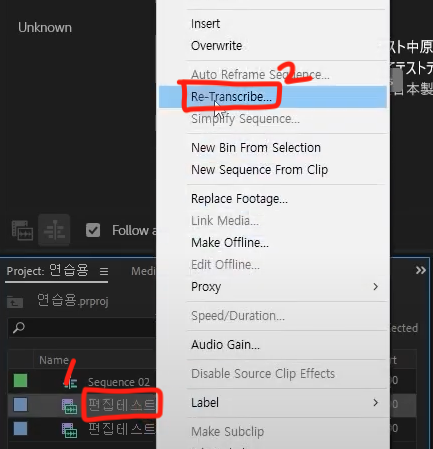Viewport: 433px width, 449px height.
Task: Choose Make Subclip menu entry
Action: point(227,432)
